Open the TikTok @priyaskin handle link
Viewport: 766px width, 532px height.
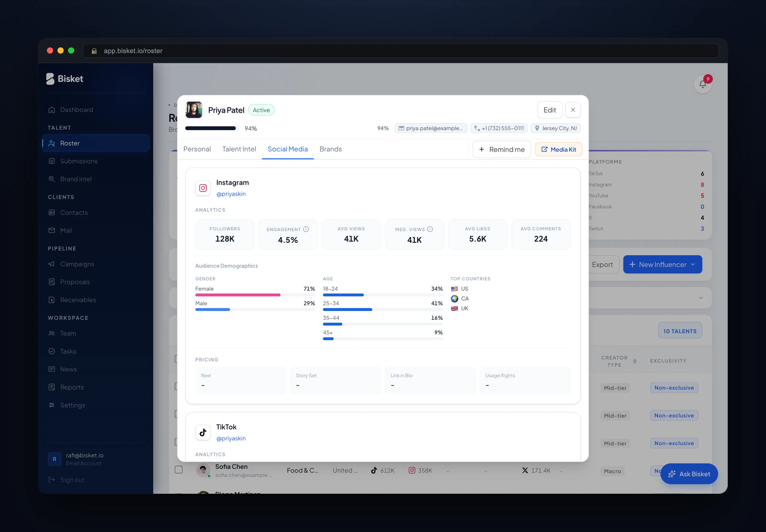231,438
